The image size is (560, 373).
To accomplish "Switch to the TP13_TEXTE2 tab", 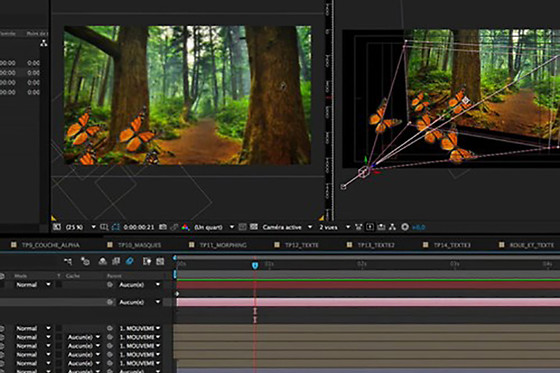I will click(x=376, y=245).
